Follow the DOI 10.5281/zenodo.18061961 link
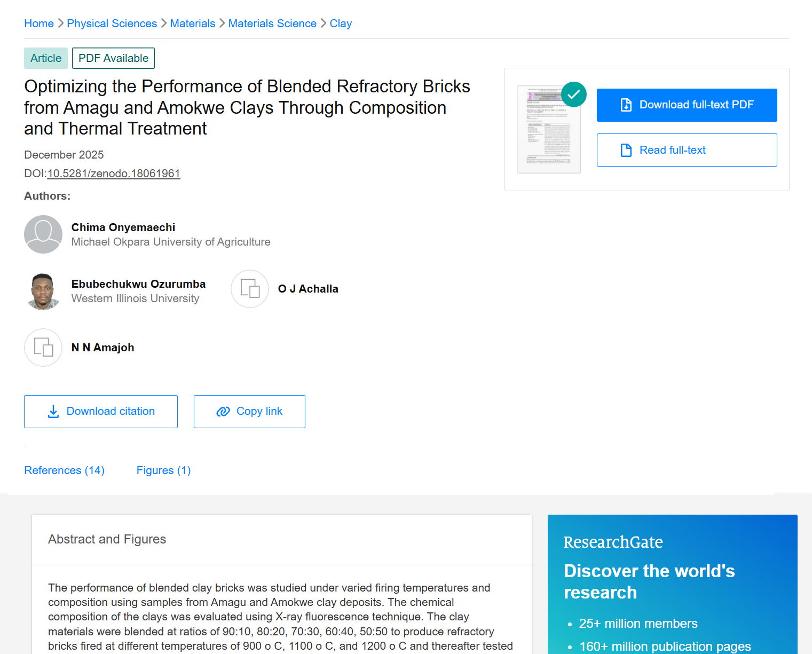 click(x=114, y=174)
